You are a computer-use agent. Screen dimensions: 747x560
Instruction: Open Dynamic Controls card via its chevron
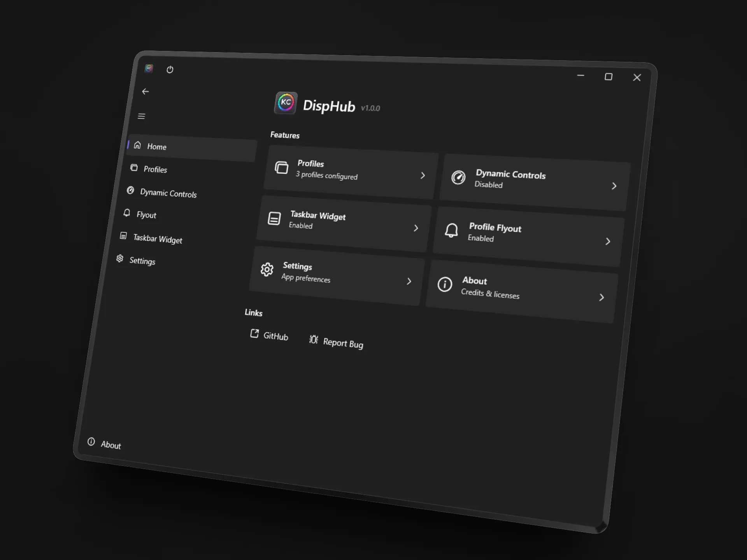point(614,186)
